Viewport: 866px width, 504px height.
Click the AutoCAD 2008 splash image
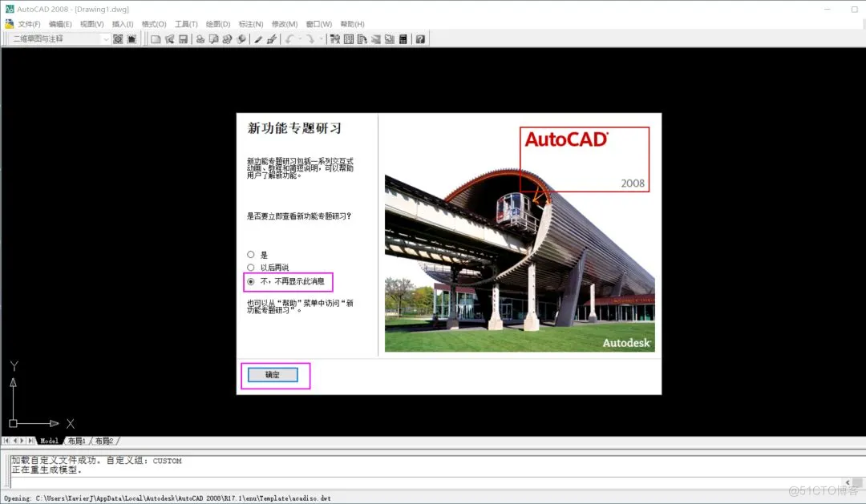coord(520,237)
